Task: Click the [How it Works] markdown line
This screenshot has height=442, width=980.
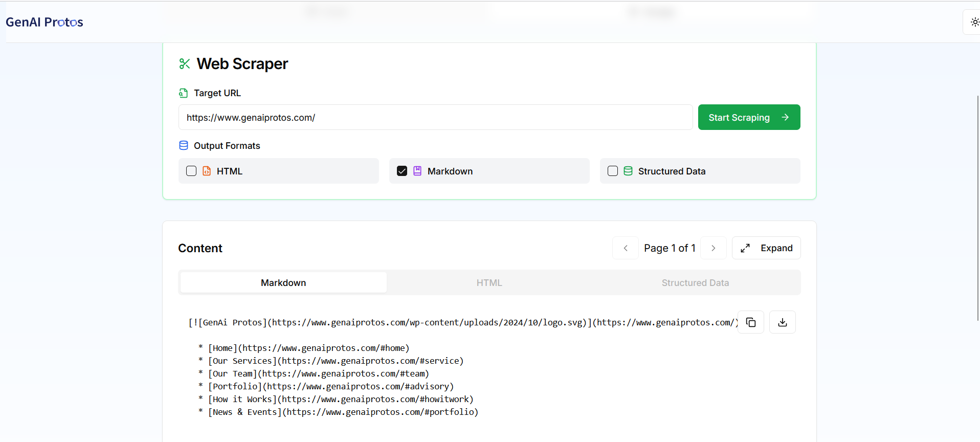Action: 336,399
